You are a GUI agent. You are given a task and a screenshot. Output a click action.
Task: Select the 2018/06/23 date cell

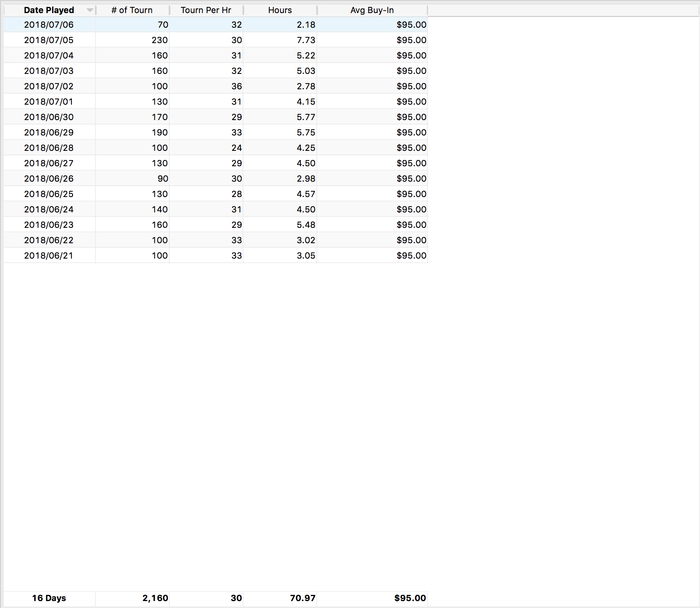click(50, 225)
